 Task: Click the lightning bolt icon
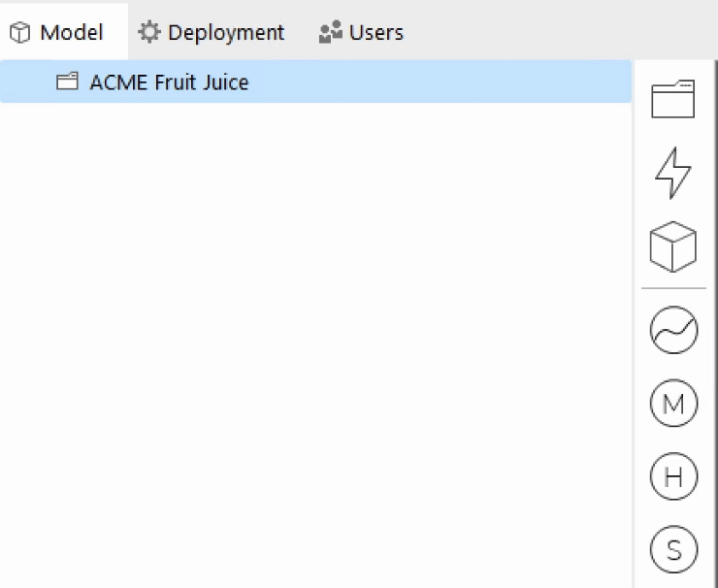[672, 173]
